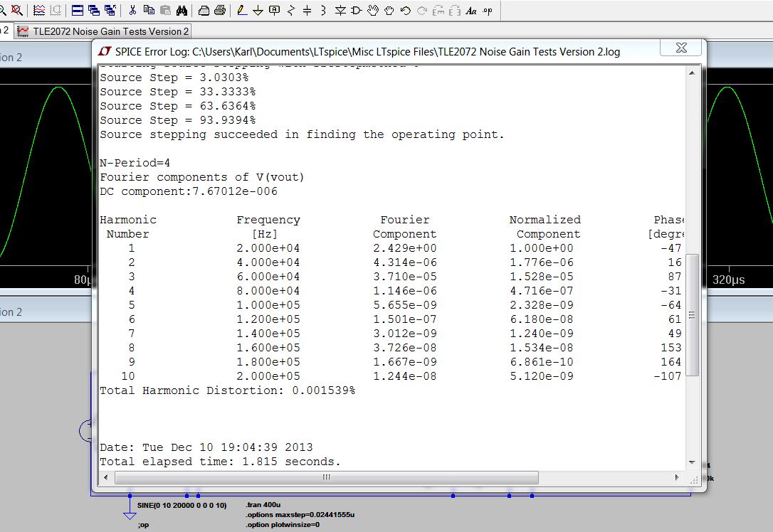Click the 'Date: Tue Dec 10 19:04:39 2013' line
The width and height of the screenshot is (773, 532).
tap(206, 447)
